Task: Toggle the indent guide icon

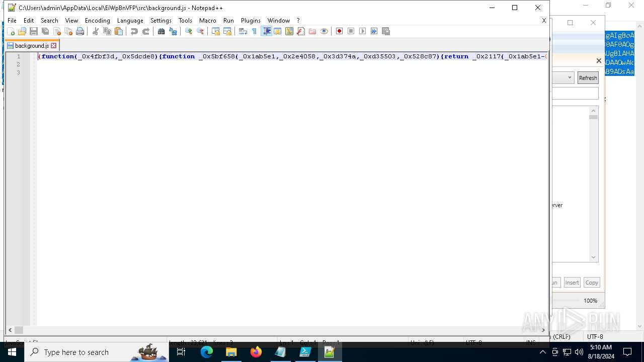Action: point(267,31)
